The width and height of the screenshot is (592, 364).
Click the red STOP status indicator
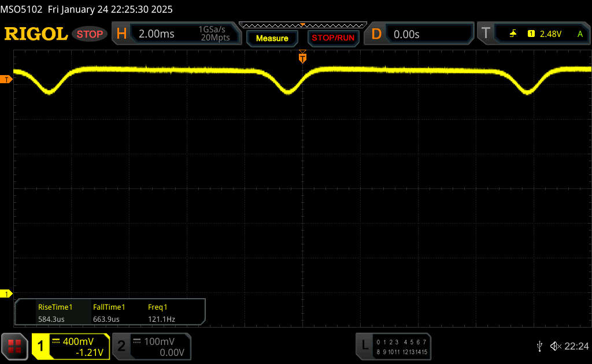(x=90, y=34)
